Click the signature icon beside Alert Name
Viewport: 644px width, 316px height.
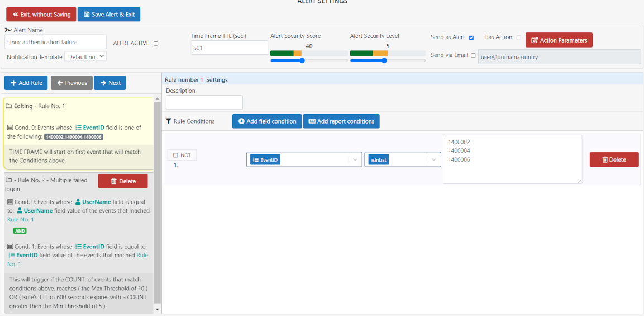click(8, 30)
